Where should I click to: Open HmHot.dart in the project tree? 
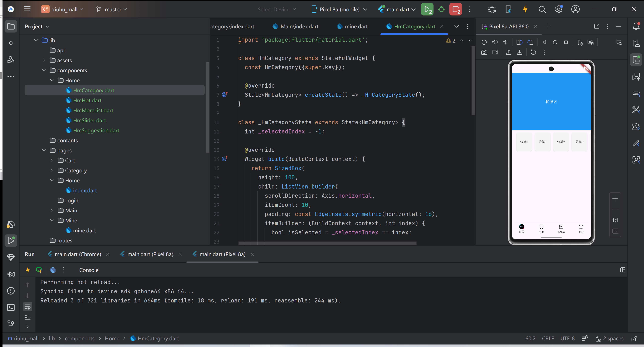click(x=87, y=100)
